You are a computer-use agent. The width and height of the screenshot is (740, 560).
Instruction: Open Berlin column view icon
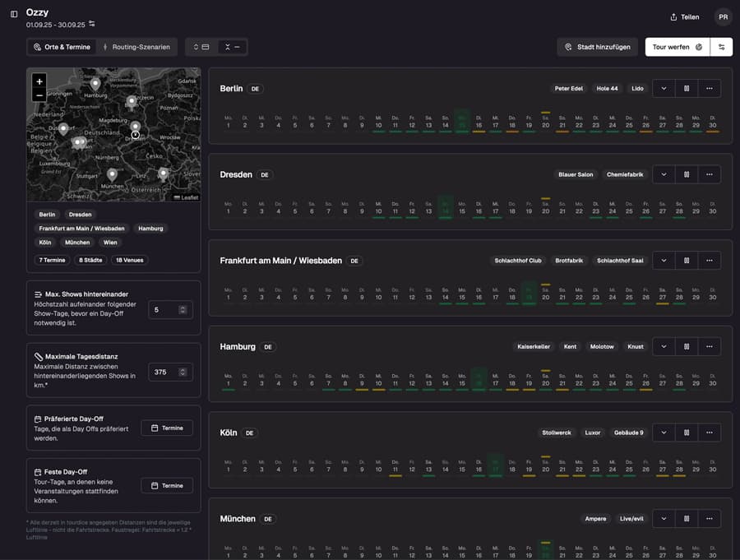[x=687, y=88]
